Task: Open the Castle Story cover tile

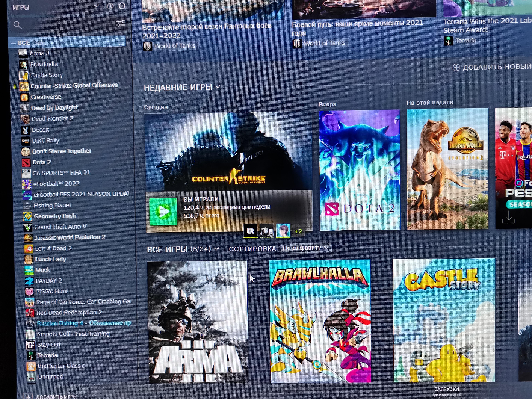Action: coord(444,320)
